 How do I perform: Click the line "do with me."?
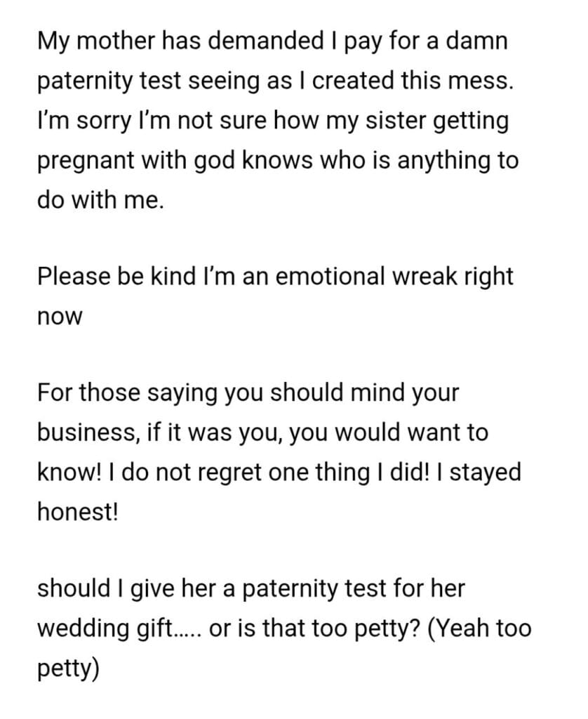coord(100,199)
